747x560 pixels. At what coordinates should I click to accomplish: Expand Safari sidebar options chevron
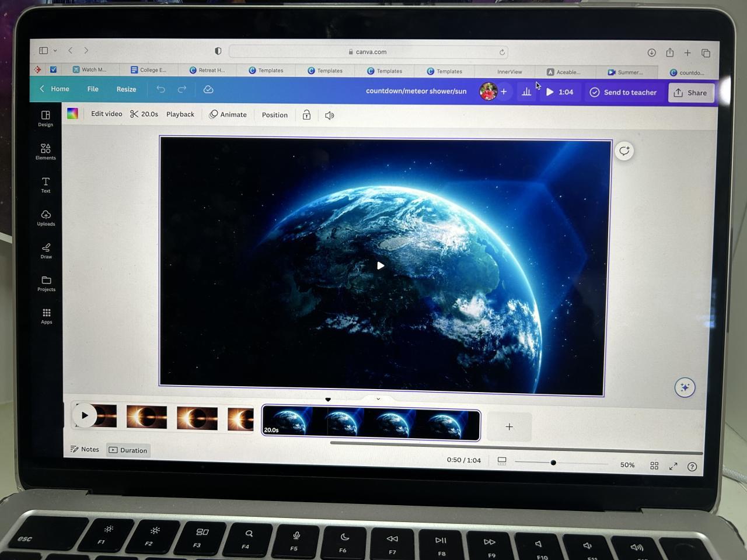point(55,51)
